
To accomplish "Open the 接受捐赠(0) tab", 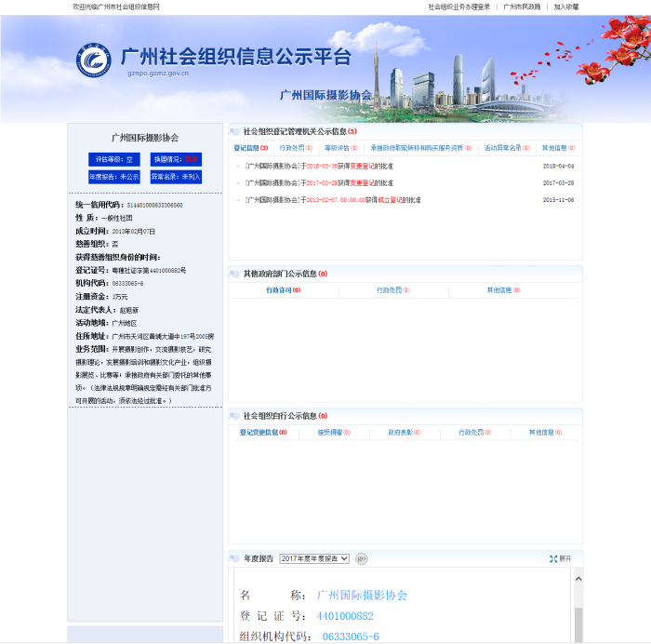I will coord(334,433).
